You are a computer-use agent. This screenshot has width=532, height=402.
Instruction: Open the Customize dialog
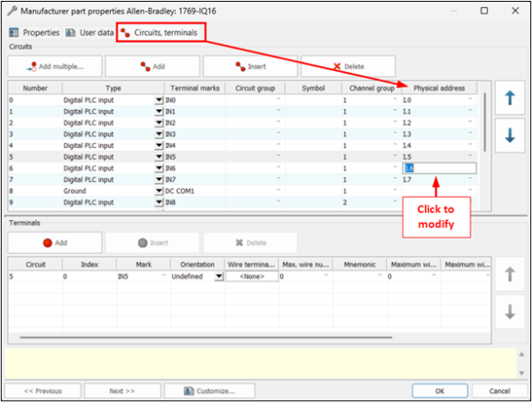coord(209,390)
